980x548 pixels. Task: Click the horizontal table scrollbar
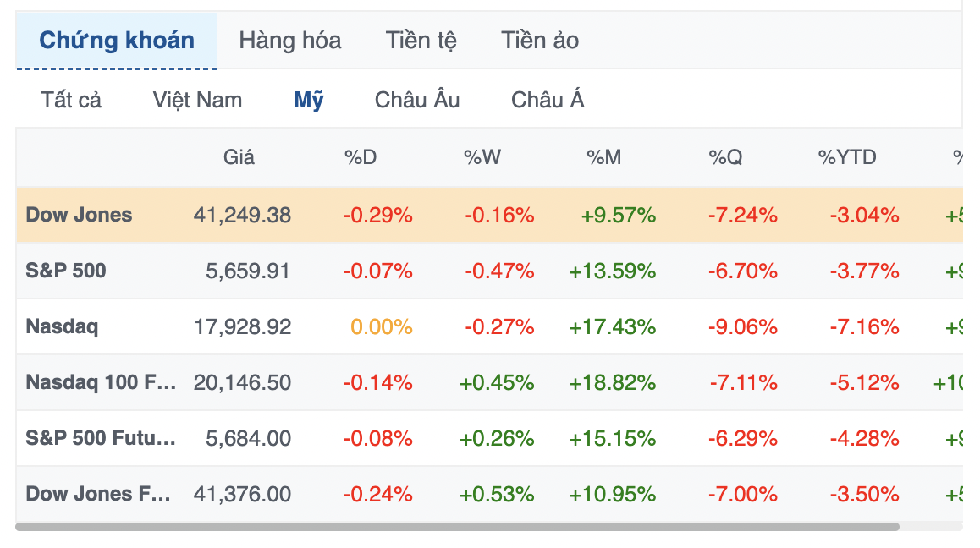458,527
